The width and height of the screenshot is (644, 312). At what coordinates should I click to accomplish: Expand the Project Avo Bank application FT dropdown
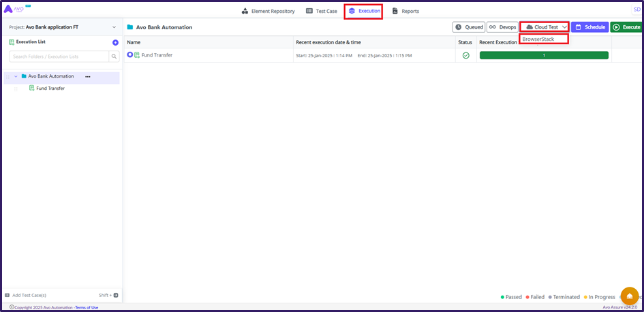click(114, 27)
